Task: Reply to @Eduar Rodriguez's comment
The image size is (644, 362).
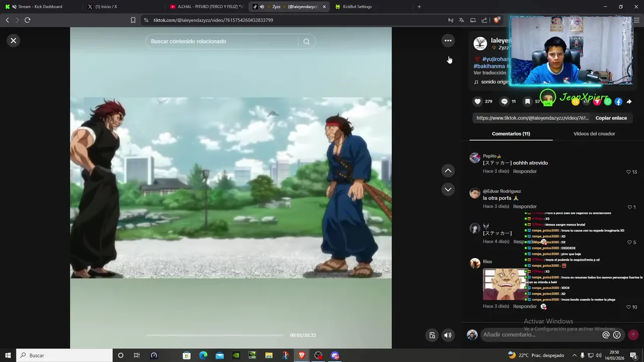Action: coord(525,207)
